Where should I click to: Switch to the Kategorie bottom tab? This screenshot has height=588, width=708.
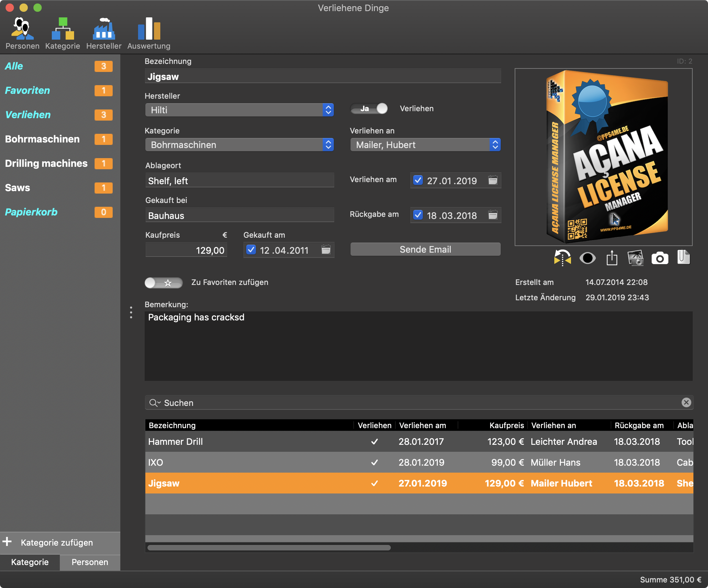(30, 562)
